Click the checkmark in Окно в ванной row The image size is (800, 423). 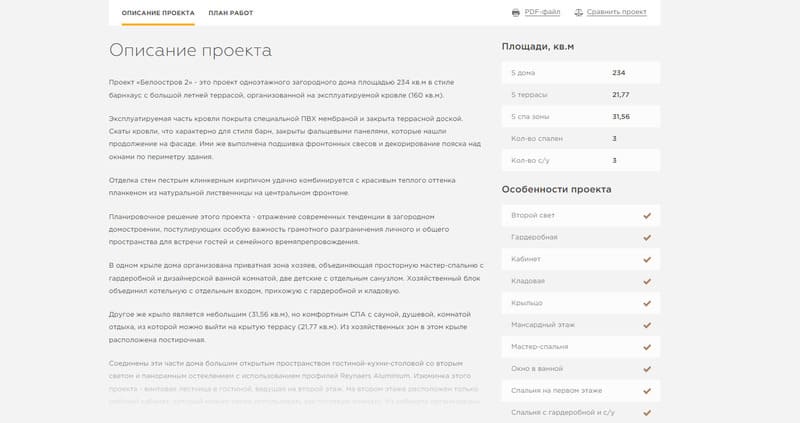647,369
